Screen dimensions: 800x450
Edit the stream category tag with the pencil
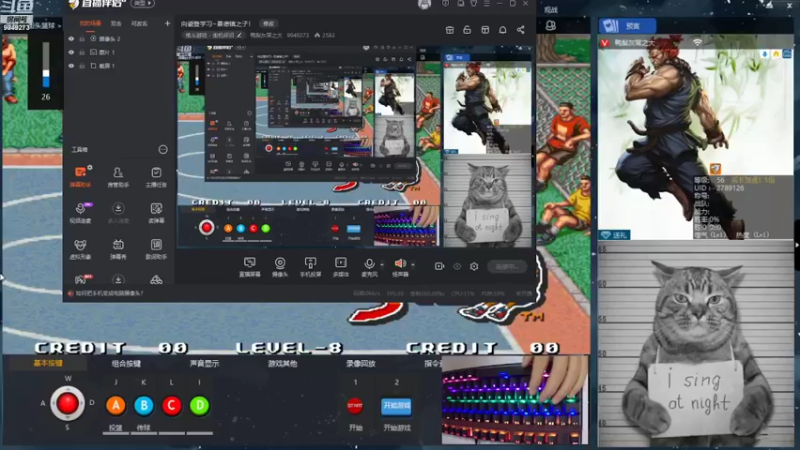[239, 35]
